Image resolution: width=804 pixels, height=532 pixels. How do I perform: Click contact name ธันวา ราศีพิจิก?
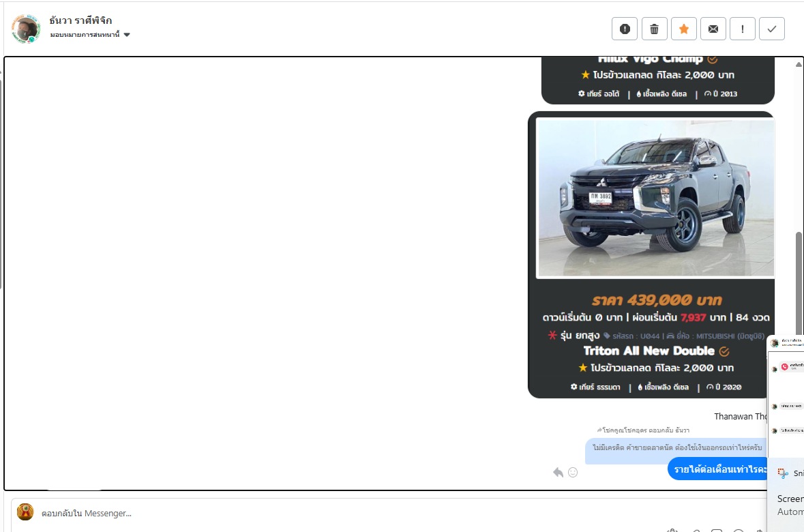(80, 20)
